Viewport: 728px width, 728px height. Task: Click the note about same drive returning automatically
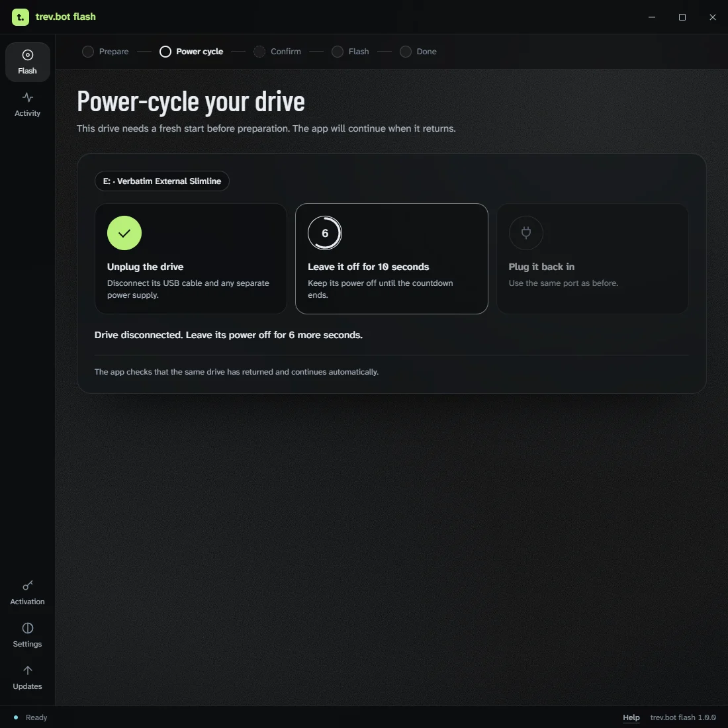click(x=236, y=372)
